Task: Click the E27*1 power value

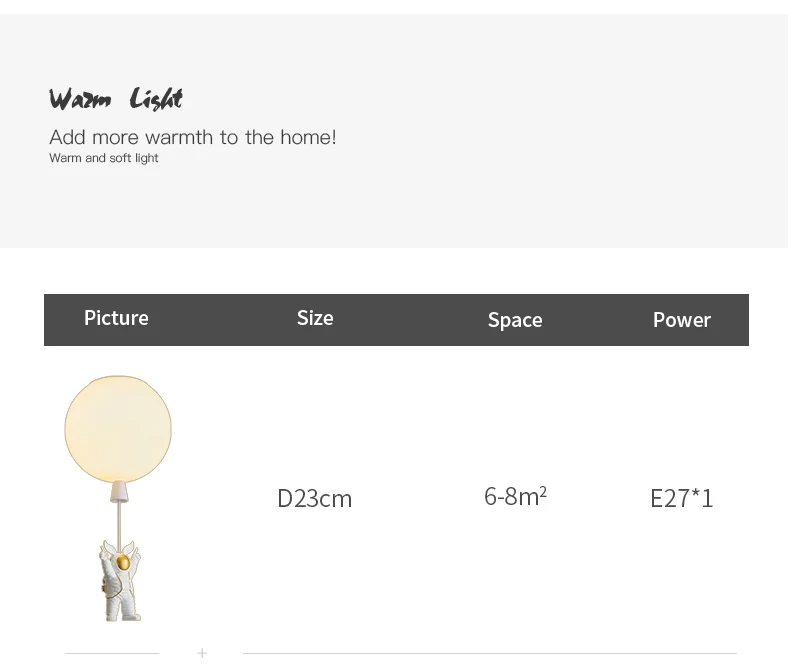Action: coord(681,498)
